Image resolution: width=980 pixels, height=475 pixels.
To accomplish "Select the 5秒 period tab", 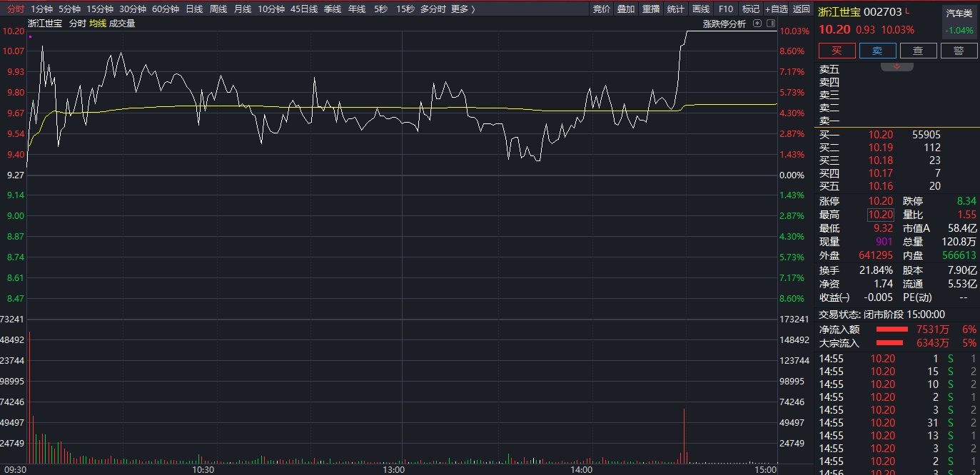I will (x=381, y=9).
